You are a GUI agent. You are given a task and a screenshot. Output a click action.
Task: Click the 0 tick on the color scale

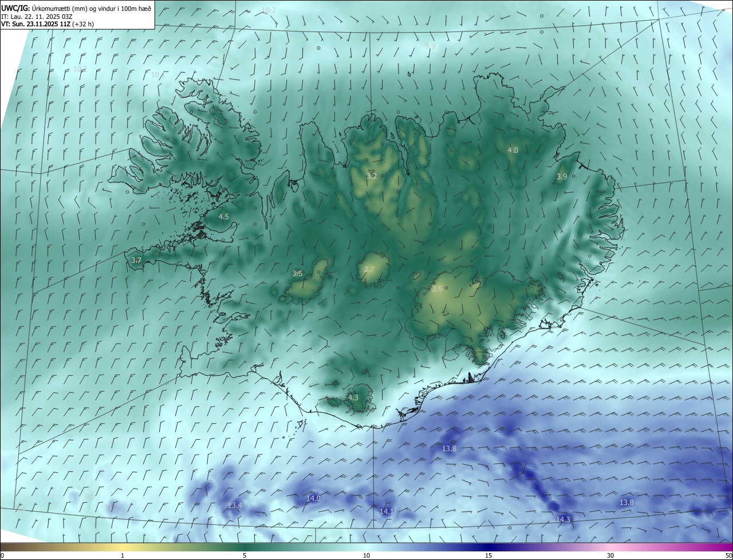2,555
